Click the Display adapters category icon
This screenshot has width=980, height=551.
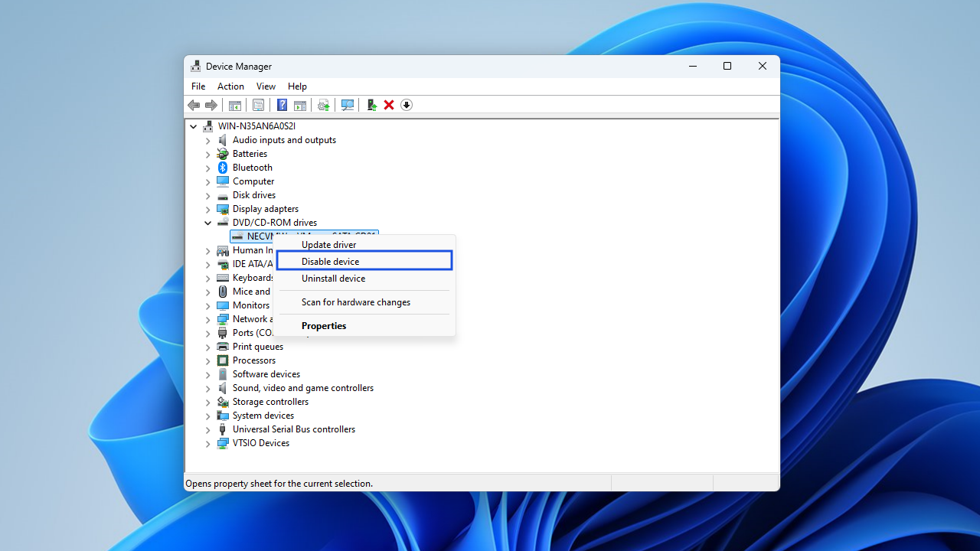[223, 209]
